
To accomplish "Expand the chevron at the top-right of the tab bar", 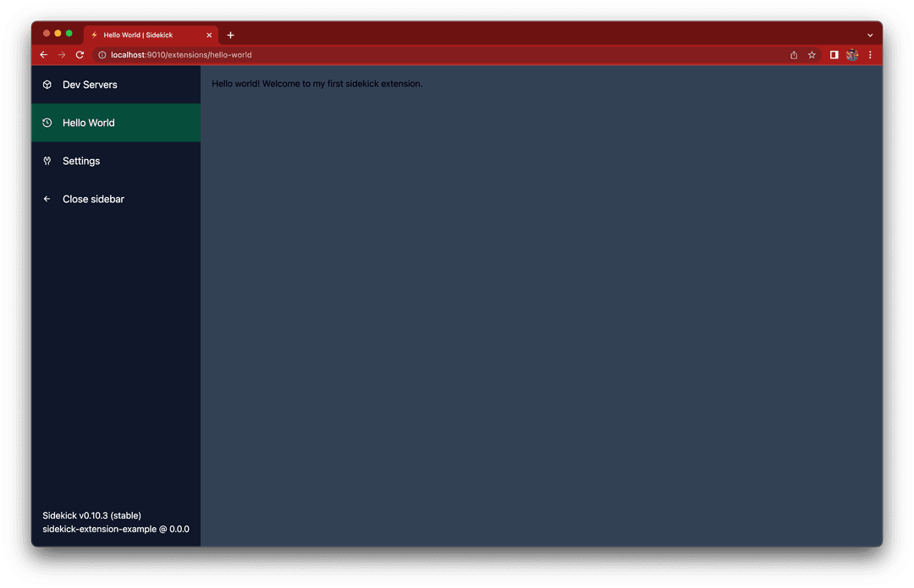I will (870, 35).
